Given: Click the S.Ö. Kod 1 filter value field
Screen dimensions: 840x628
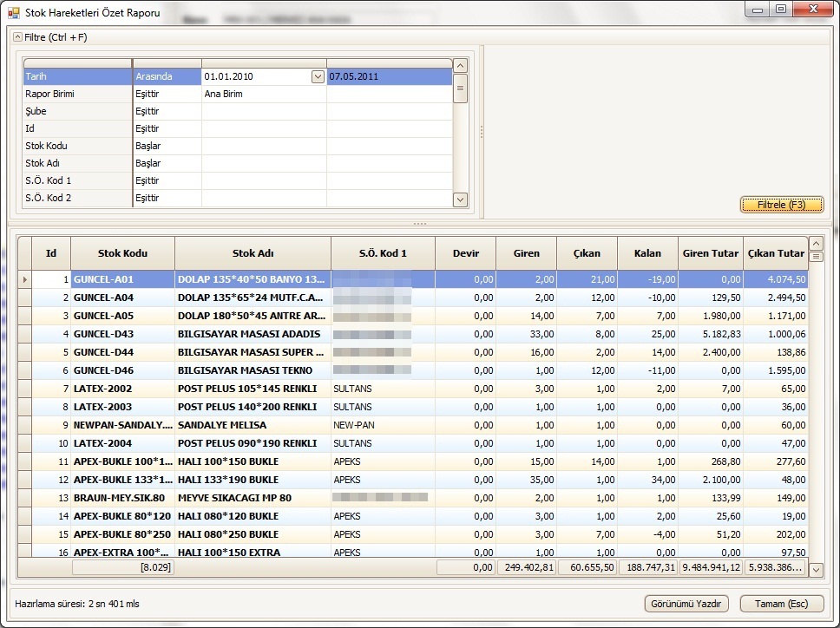Looking at the screenshot, I should (264, 180).
